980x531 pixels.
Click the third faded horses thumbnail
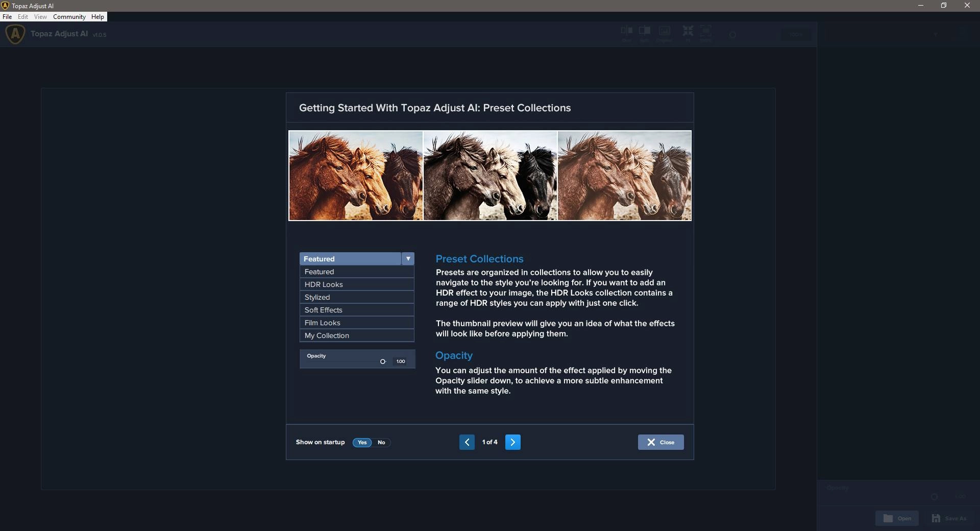click(624, 176)
